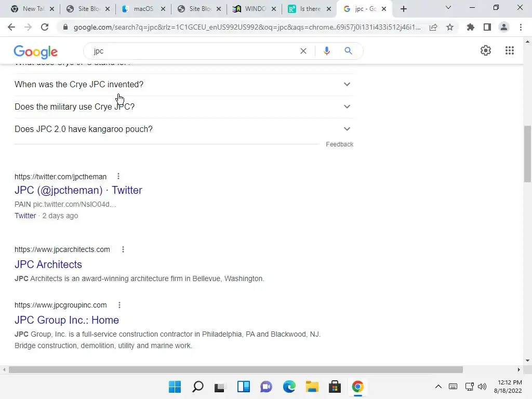The height and width of the screenshot is (399, 532).
Task: Open the tab search dropdown
Action: click(x=448, y=7)
